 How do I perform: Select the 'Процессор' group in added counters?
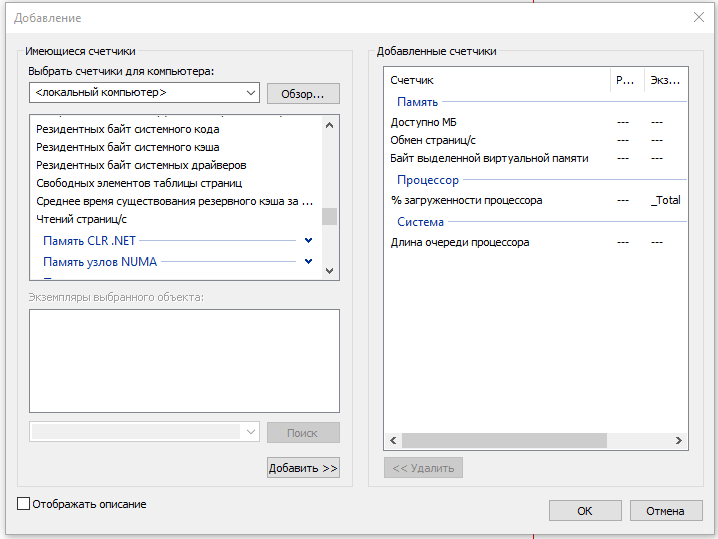tap(428, 180)
